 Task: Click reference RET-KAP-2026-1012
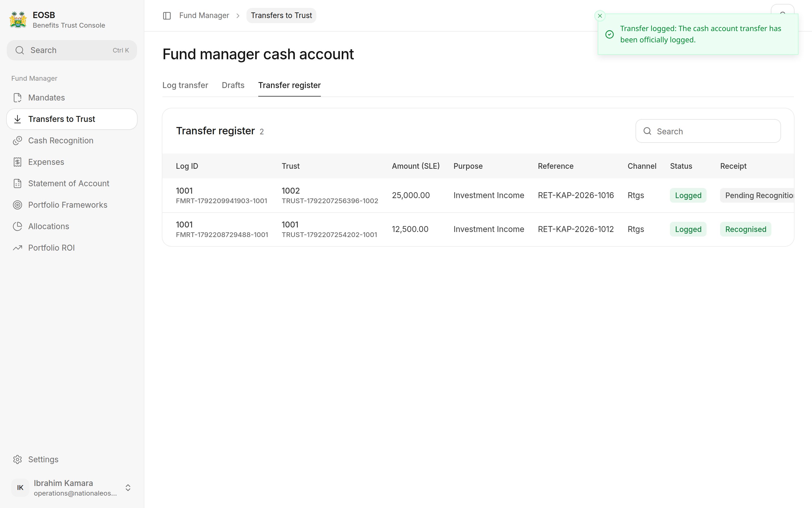(575, 229)
